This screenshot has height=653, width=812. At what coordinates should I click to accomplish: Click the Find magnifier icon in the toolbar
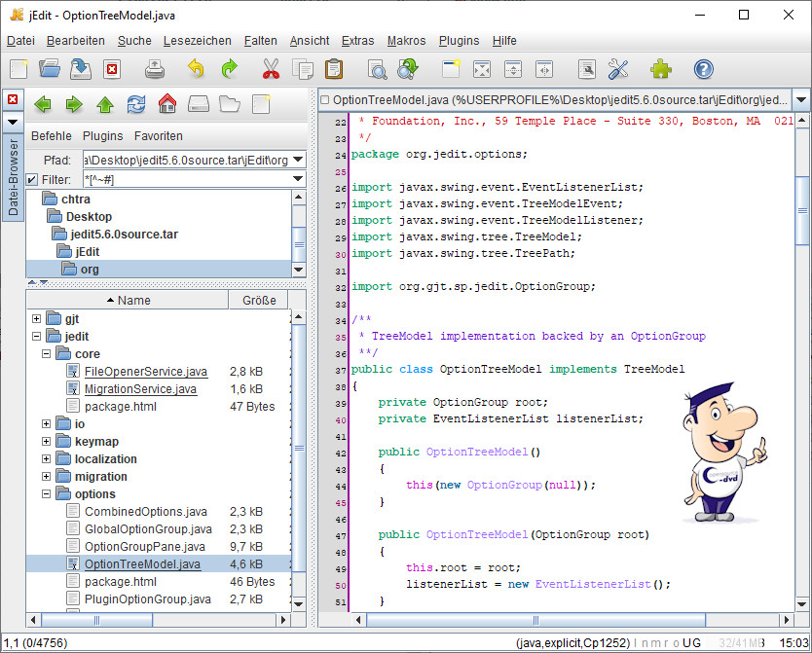[377, 69]
